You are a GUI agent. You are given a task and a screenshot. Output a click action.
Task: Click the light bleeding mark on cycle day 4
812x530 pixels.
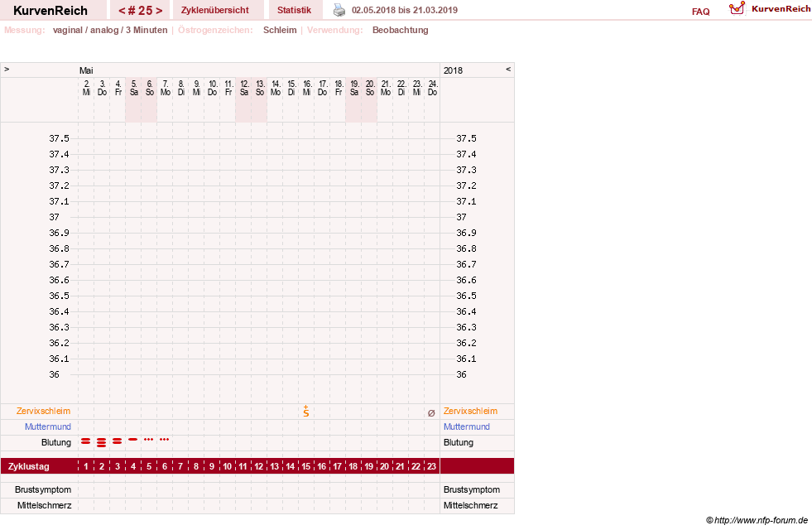coord(133,440)
